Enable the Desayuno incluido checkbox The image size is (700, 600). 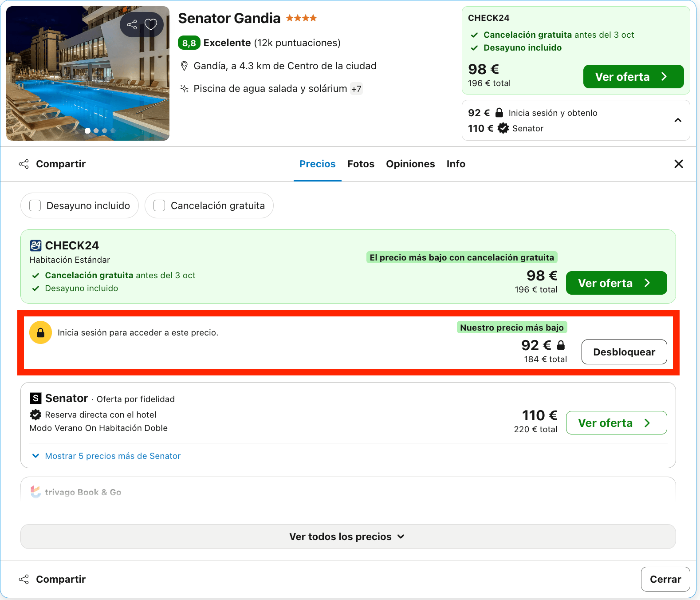35,205
